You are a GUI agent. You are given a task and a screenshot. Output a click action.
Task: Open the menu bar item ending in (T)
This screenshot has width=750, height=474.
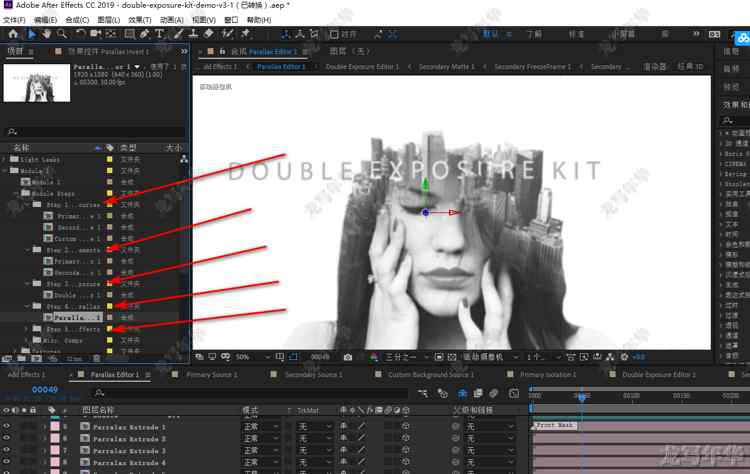(x=140, y=20)
